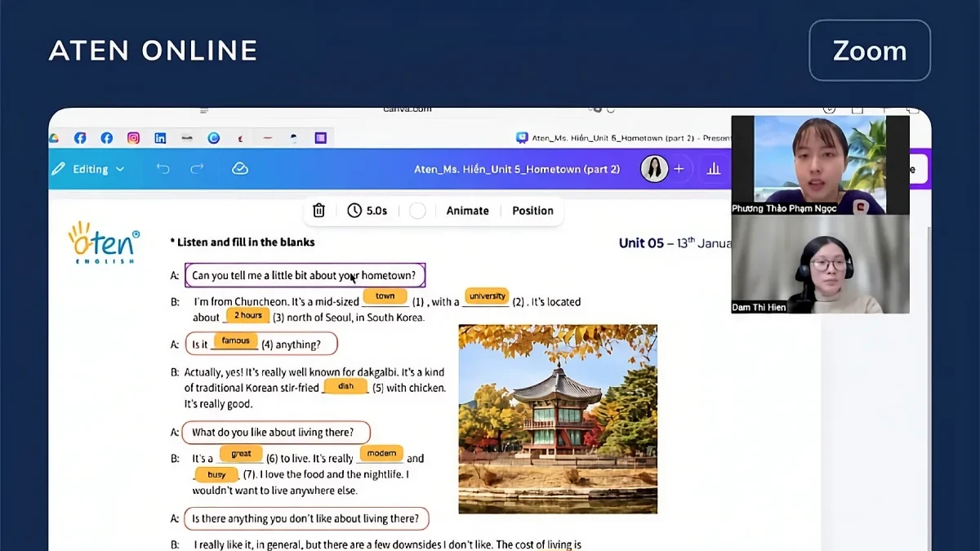980x551 pixels.
Task: Select the 'great' orange answer label
Action: [x=241, y=453]
